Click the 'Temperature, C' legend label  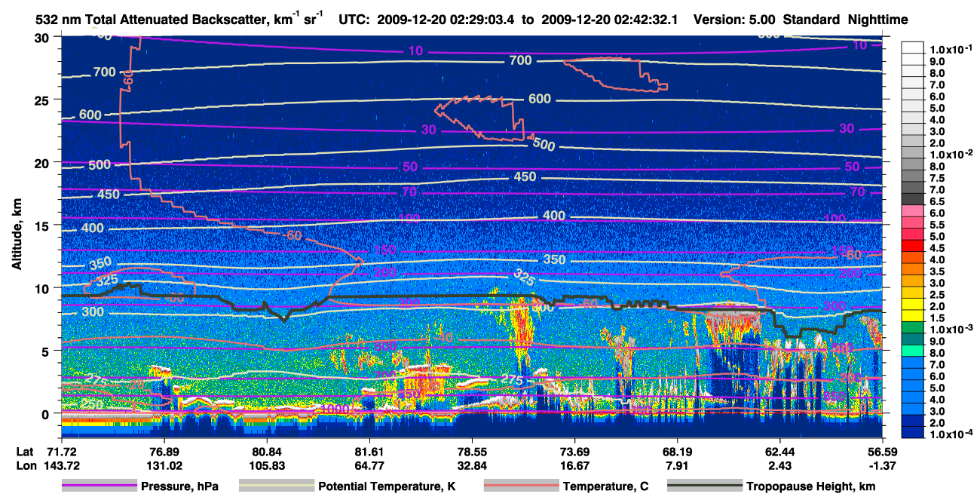pos(605,486)
